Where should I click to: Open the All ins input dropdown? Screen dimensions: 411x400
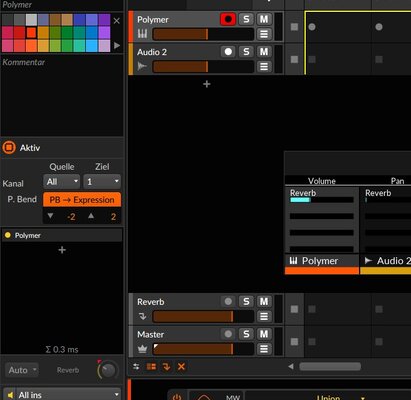pyautogui.click(x=62, y=395)
